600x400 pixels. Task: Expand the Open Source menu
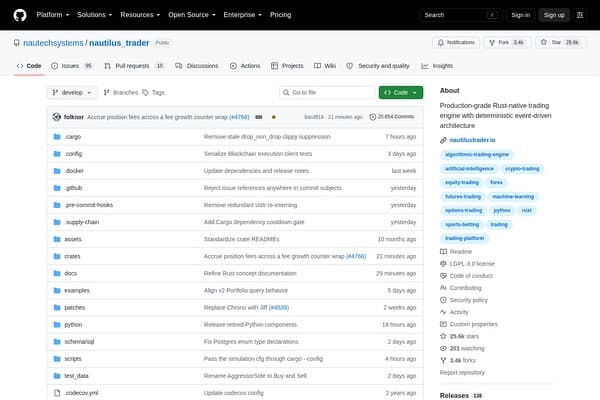(x=192, y=15)
